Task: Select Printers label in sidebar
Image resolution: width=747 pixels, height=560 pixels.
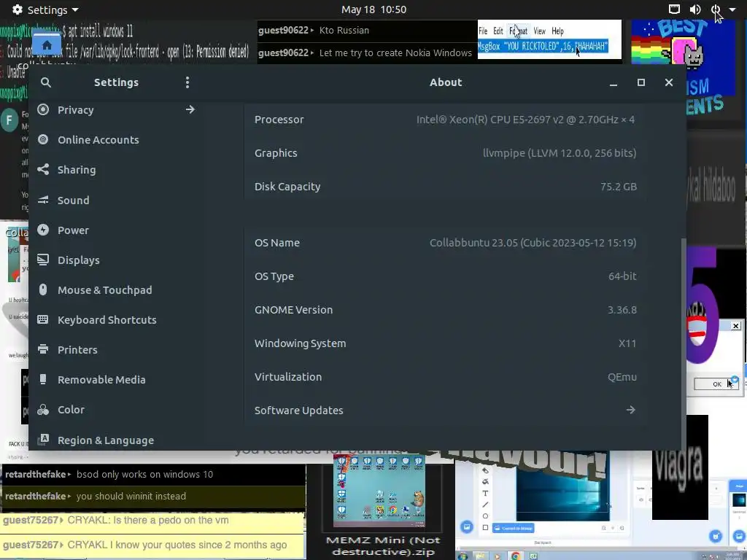Action: point(77,350)
